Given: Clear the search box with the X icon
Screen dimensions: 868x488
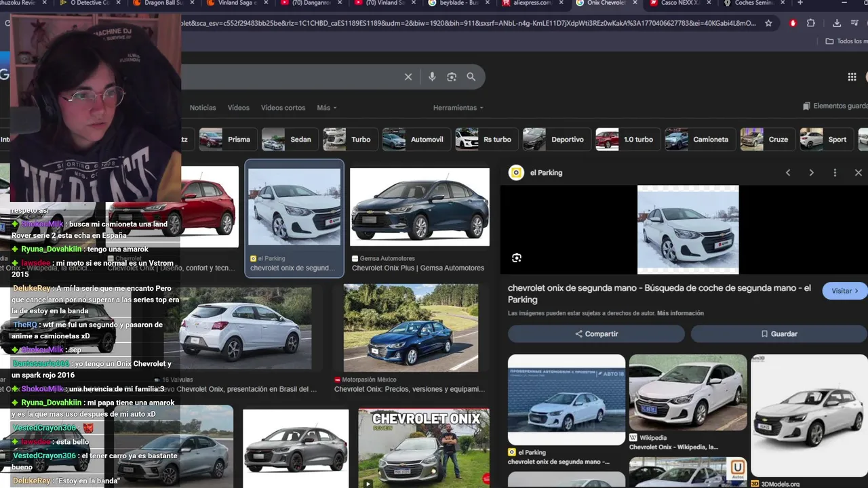Looking at the screenshot, I should pos(408,77).
